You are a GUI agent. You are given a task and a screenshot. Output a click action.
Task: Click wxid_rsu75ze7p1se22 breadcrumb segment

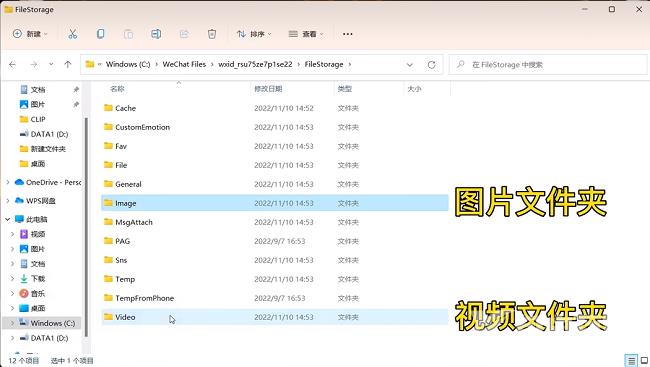tap(255, 64)
